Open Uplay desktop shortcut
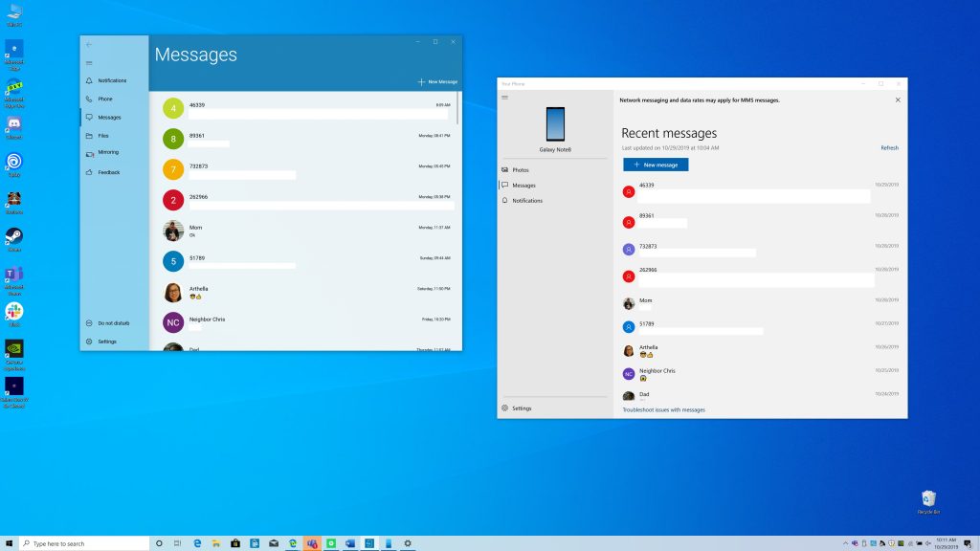This screenshot has height=551, width=980. tap(13, 165)
